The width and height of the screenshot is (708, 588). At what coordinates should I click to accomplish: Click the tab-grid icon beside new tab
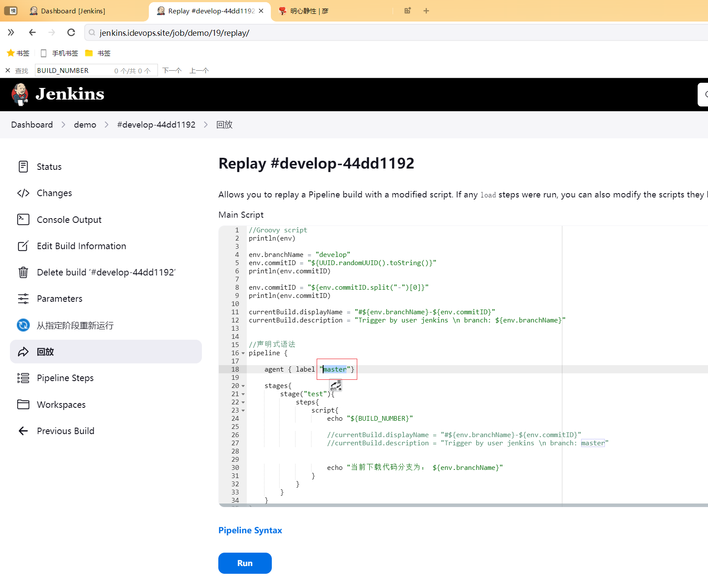(x=408, y=11)
